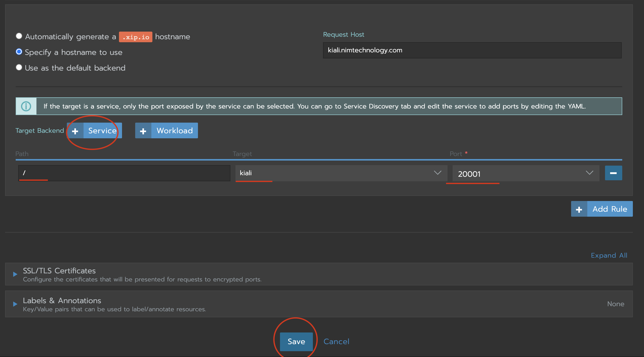Expand SSL/TLS Certificates section title
Viewport: 644px width, 357px height.
59,271
